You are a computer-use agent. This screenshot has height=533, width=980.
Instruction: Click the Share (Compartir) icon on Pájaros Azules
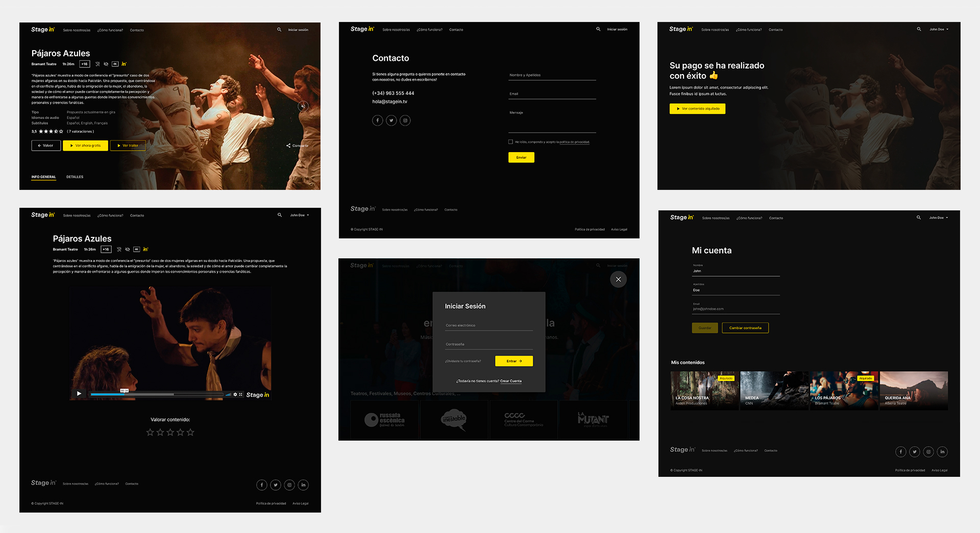(x=288, y=146)
